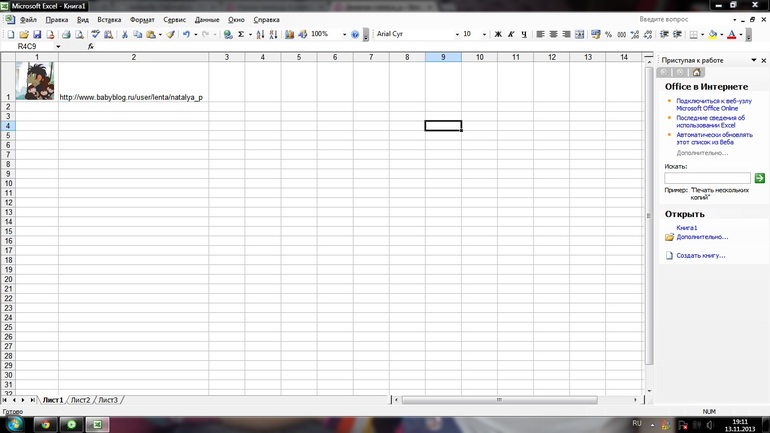The height and width of the screenshot is (433, 770).
Task: Open the Arial Cyr font name dropdown
Action: (x=457, y=34)
